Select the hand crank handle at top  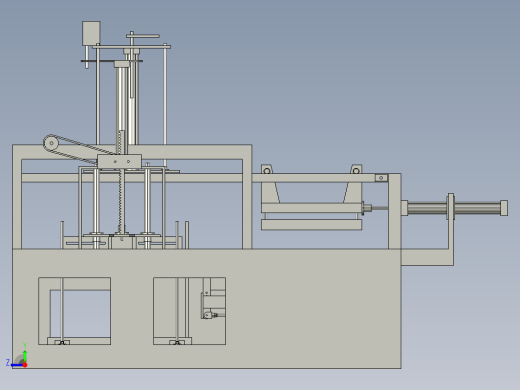pos(143,36)
